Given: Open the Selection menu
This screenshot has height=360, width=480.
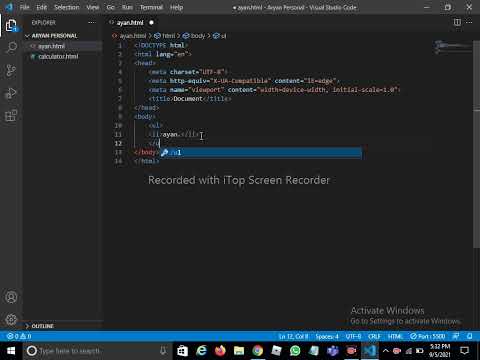Looking at the screenshot, I should point(67,7).
